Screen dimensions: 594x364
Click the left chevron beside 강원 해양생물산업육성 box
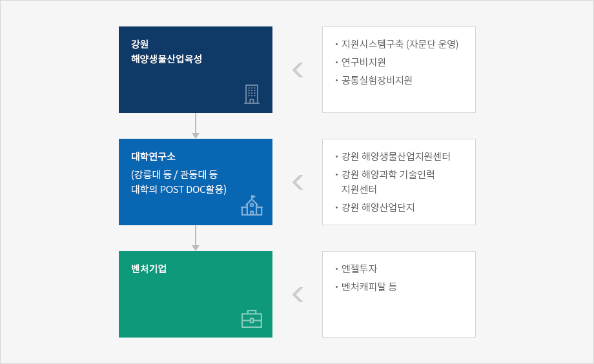[x=298, y=70]
